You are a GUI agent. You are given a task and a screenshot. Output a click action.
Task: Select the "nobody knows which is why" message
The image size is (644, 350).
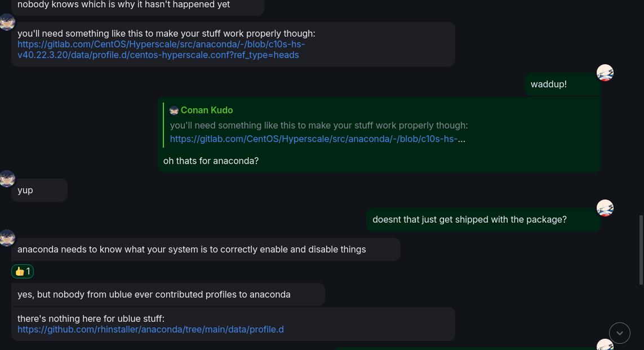point(124,5)
